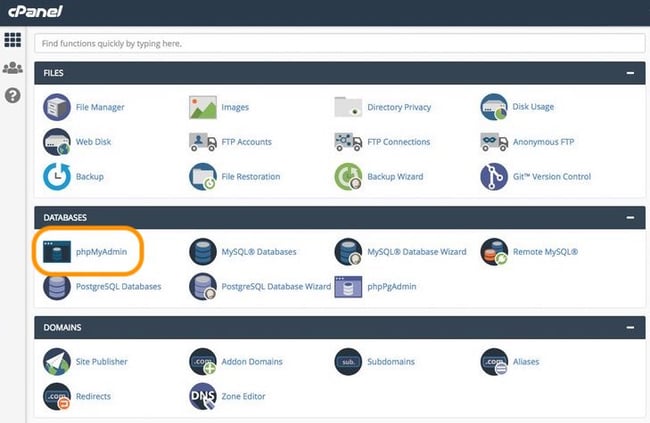The height and width of the screenshot is (423, 650).
Task: Focus the find functions search box
Action: (340, 44)
